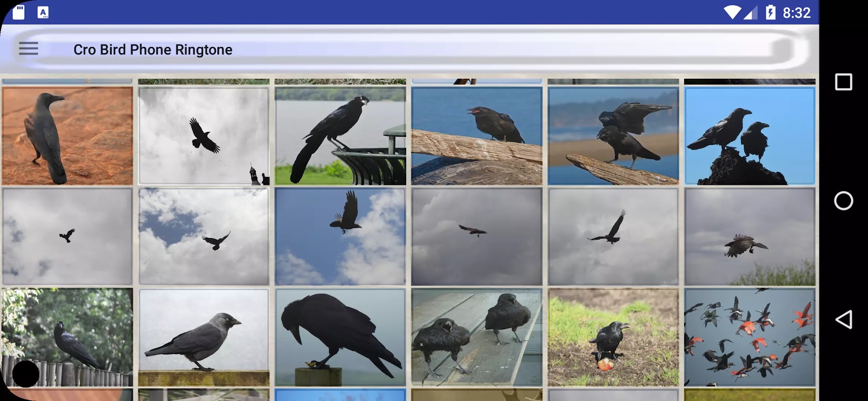This screenshot has width=868, height=401.
Task: Select the two crows on wooden deck thumbnail
Action: tap(477, 337)
